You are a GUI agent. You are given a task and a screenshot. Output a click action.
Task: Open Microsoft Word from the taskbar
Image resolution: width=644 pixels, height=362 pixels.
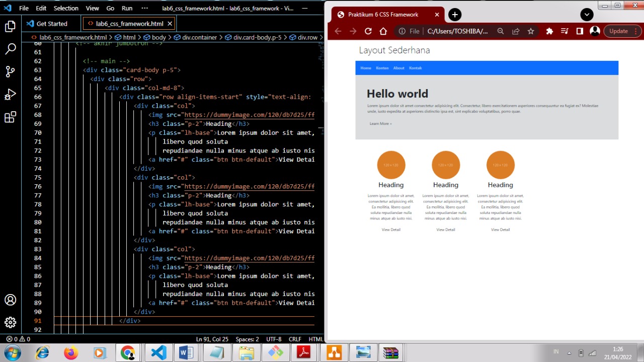click(186, 353)
